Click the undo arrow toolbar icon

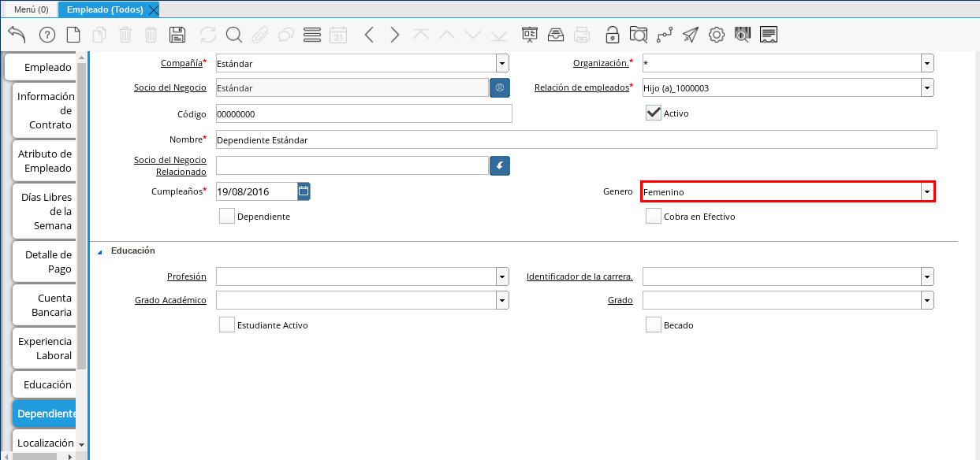pyautogui.click(x=17, y=35)
